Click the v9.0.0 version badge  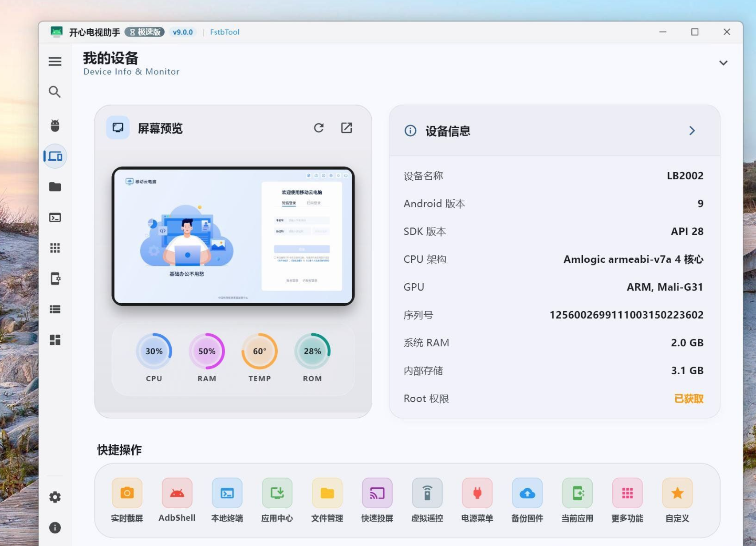[183, 32]
